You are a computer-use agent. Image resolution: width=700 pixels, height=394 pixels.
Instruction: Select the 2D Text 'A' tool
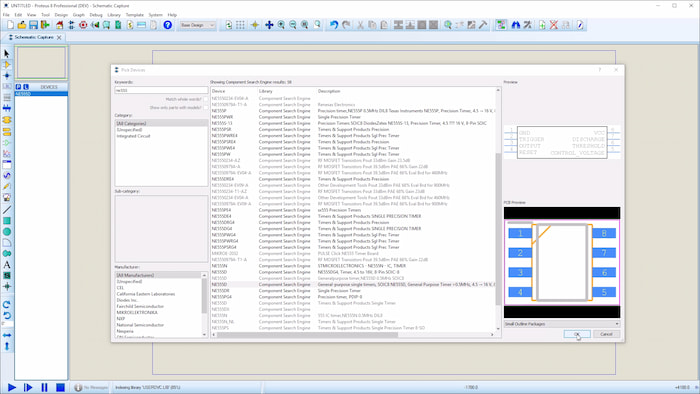click(x=7, y=265)
